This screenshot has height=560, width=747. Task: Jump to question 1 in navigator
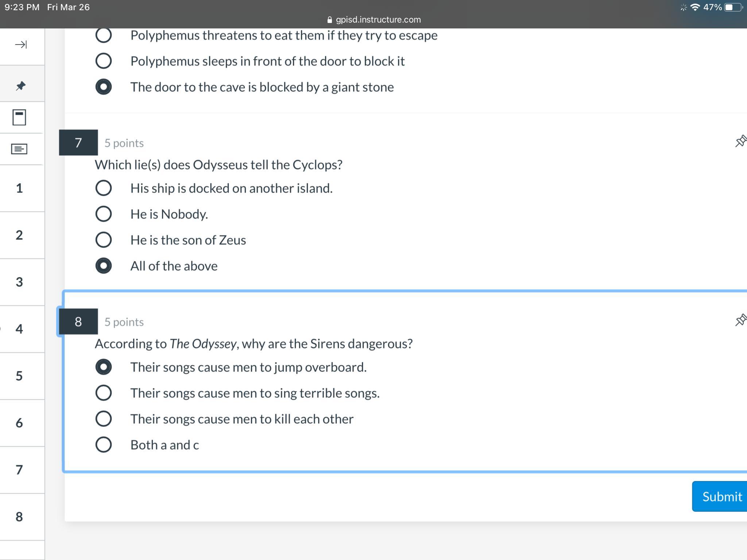click(x=19, y=188)
